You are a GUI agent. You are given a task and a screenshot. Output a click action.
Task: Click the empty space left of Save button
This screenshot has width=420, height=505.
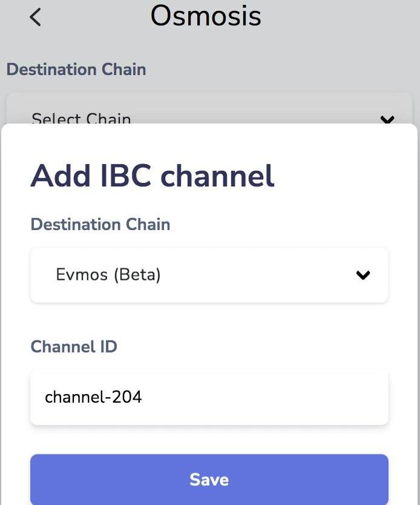(15, 480)
